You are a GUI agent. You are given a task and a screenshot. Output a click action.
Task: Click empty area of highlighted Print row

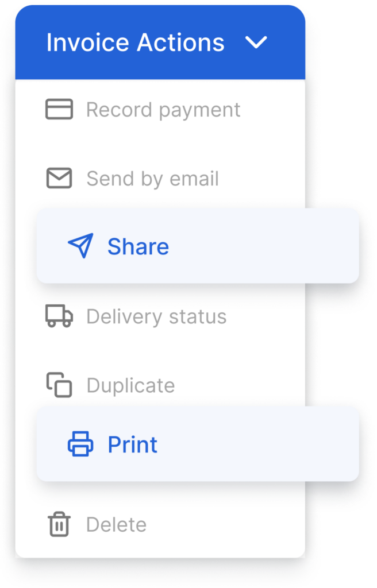tap(259, 444)
